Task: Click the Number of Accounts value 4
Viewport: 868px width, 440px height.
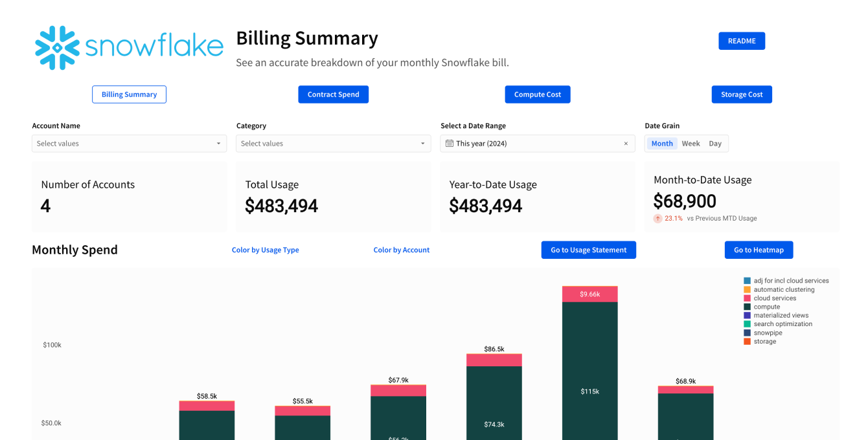Action: [45, 206]
